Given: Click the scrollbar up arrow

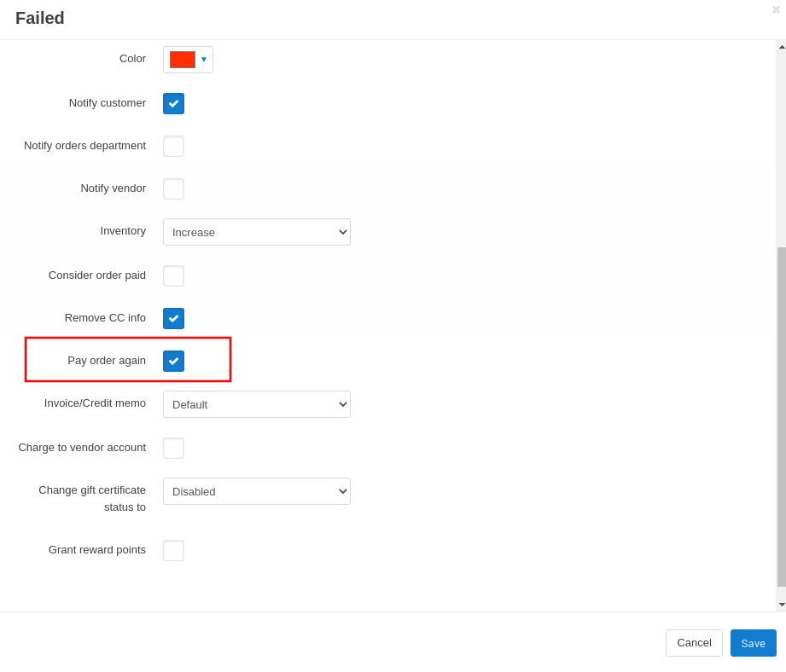Looking at the screenshot, I should 782,47.
